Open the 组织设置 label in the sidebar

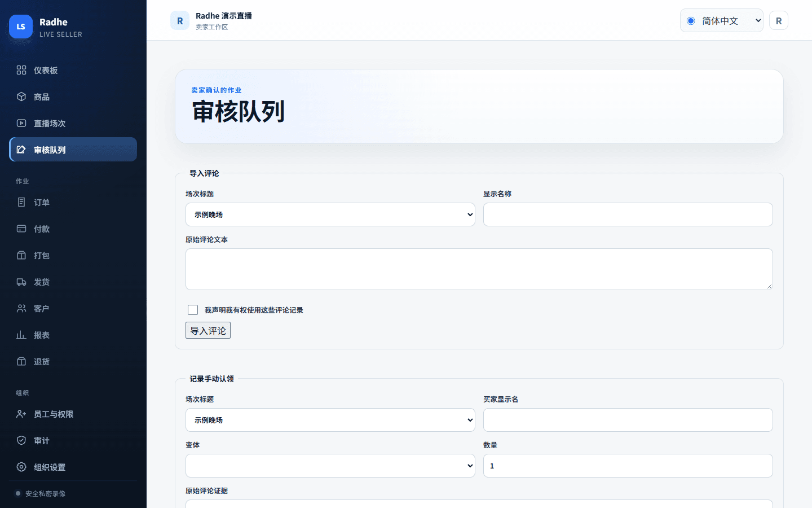coord(50,467)
